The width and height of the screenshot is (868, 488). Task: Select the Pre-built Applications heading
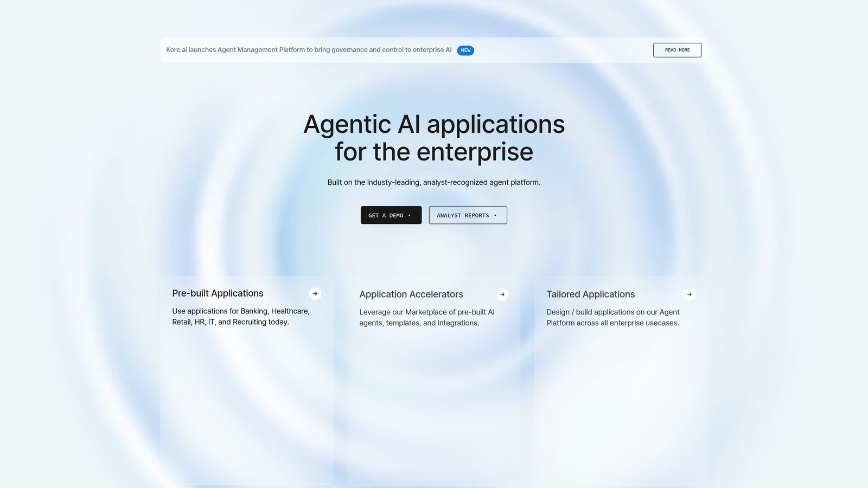(218, 293)
